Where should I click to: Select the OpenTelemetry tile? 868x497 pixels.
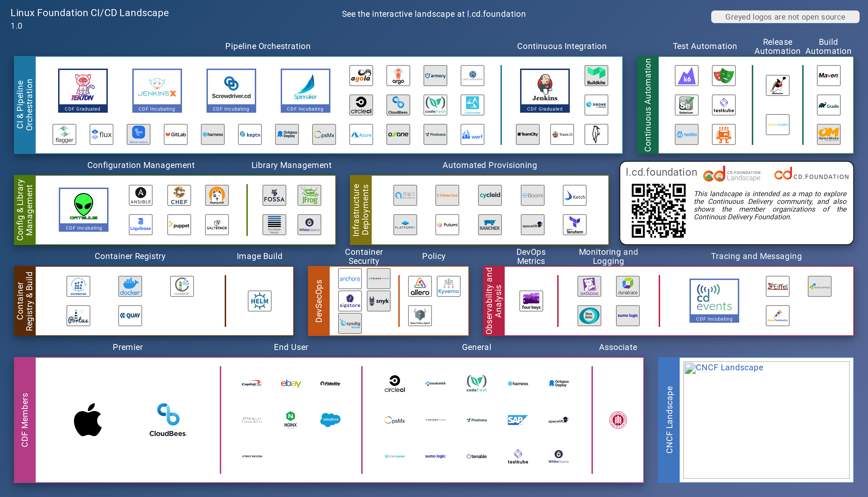pyautogui.click(x=778, y=315)
